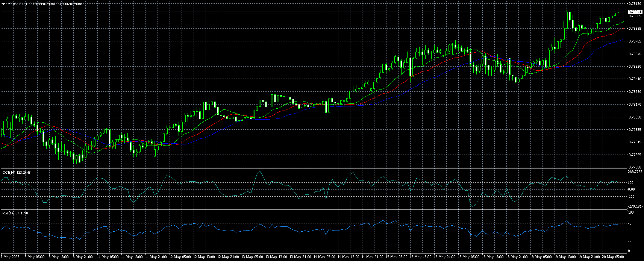Click the 19 May 13:00 time label
This screenshot has height=261, width=644.
click(x=565, y=257)
